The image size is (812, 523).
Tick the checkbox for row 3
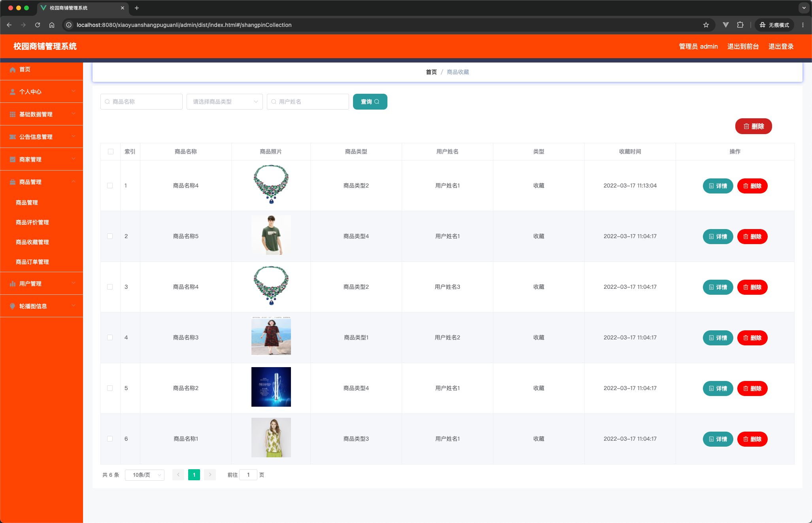pyautogui.click(x=110, y=287)
